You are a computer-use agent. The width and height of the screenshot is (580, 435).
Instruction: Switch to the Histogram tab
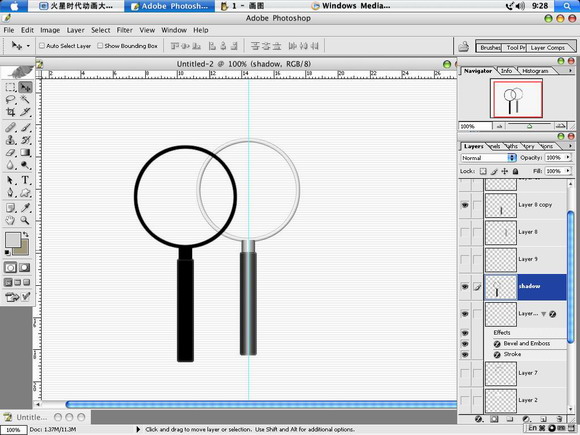[535, 71]
